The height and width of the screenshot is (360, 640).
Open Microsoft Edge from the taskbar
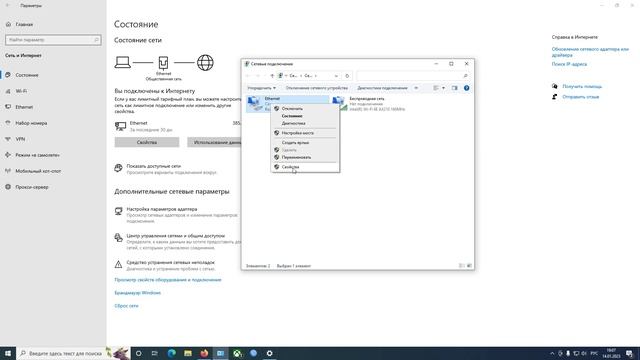(x=171, y=353)
